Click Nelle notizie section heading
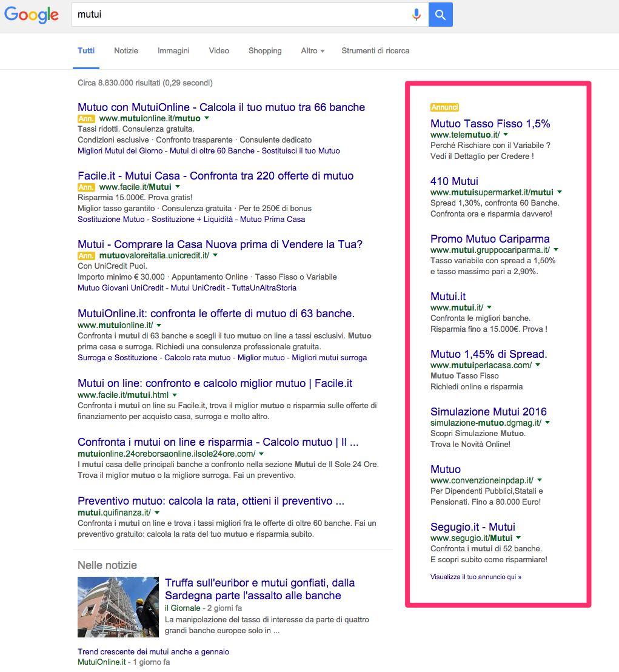Screen dimensions: 619x672 coord(107,565)
